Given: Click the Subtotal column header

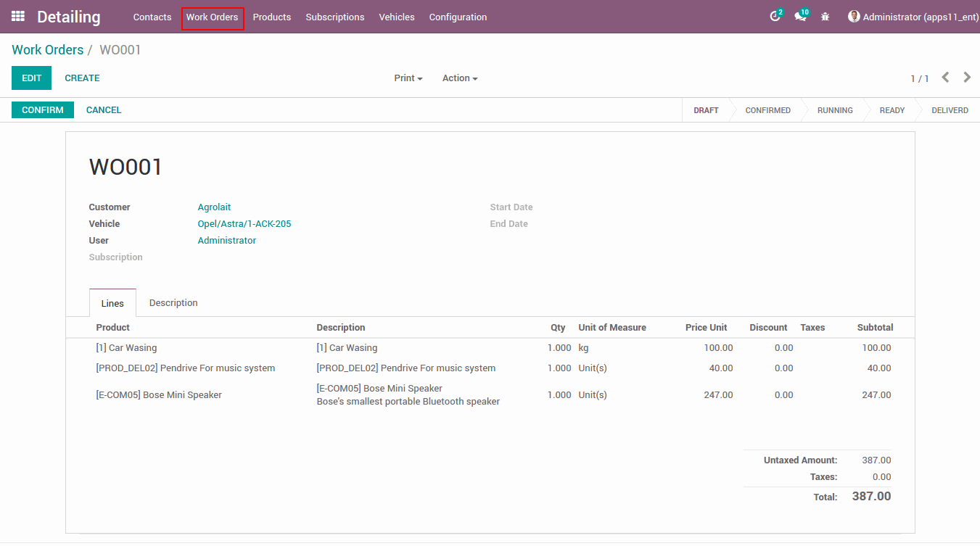Looking at the screenshot, I should [875, 328].
